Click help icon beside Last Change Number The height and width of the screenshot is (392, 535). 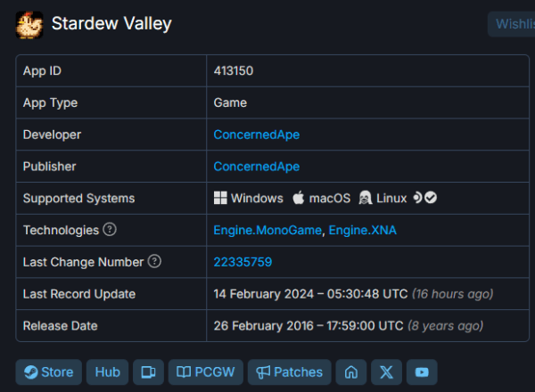pyautogui.click(x=154, y=262)
